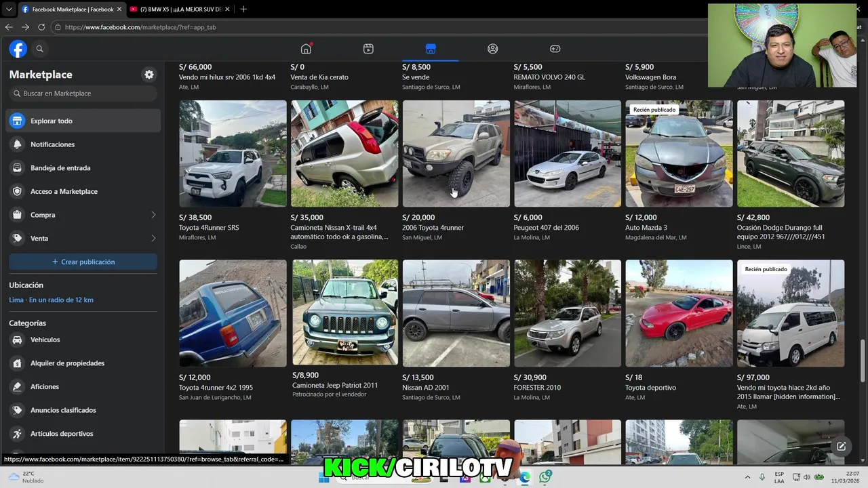Screen dimensions: 868x488
Task: Open Bandeja de entrada
Action: click(84, 168)
